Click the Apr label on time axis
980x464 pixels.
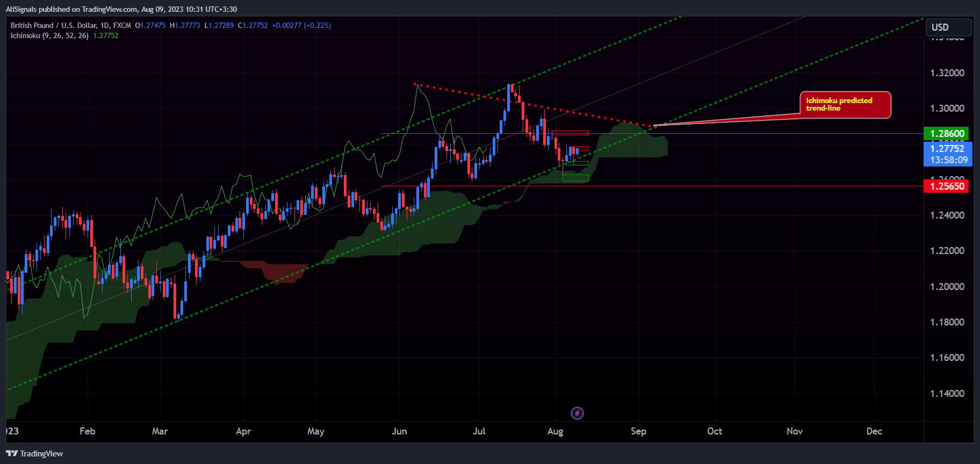click(x=243, y=431)
